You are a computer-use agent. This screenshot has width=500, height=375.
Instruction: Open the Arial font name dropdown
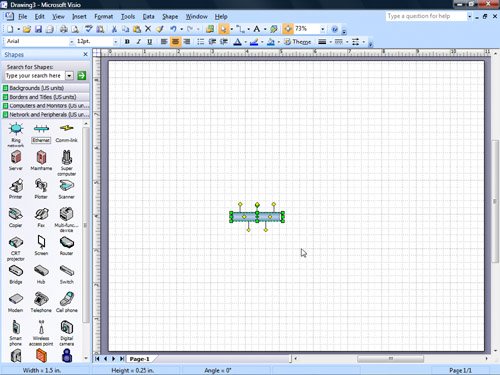point(71,42)
